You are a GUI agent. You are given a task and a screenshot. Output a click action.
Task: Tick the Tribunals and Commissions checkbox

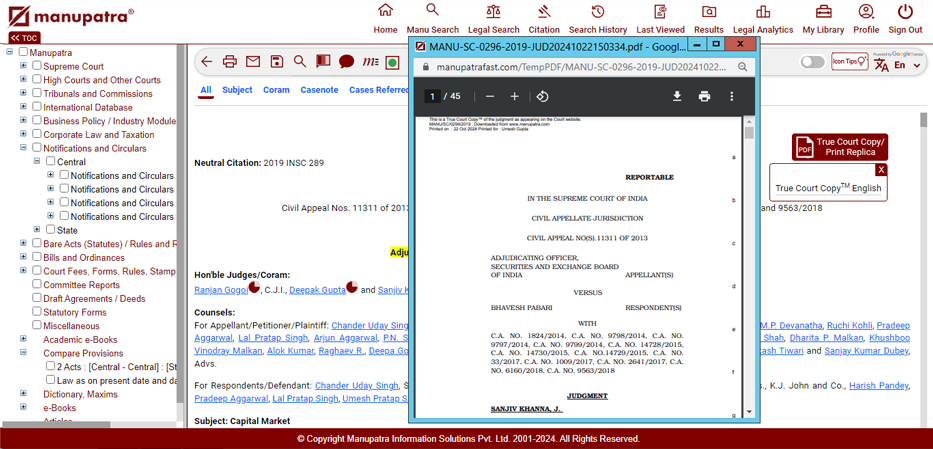tap(36, 94)
